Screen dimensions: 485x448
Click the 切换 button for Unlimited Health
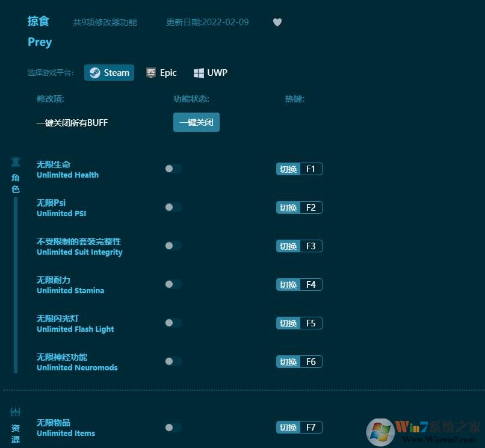pos(288,169)
